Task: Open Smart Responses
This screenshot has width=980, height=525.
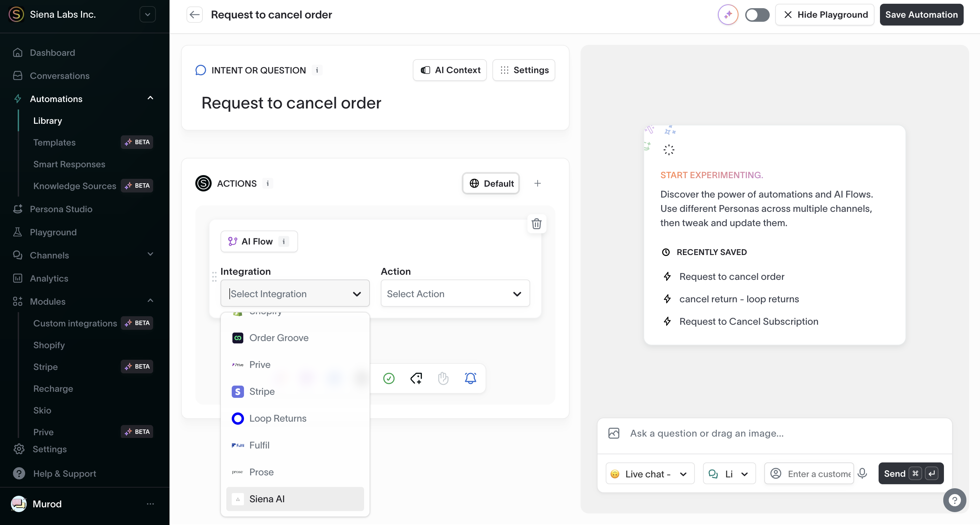Action: coord(69,164)
